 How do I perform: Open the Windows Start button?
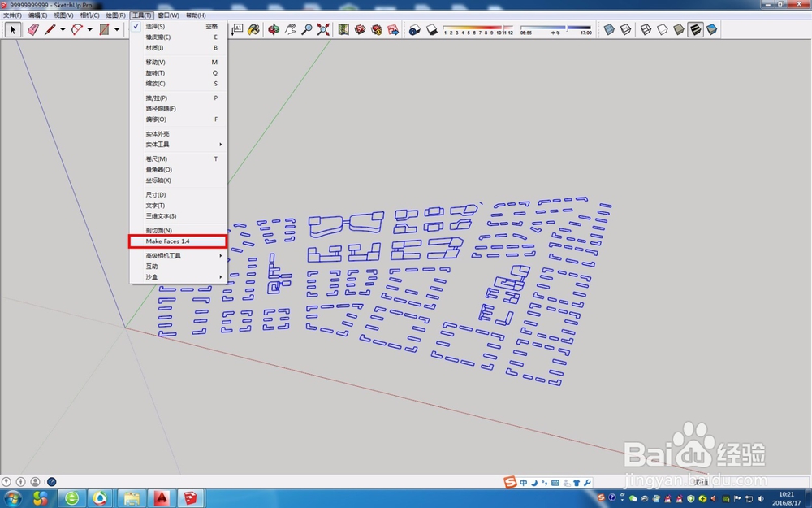11,499
